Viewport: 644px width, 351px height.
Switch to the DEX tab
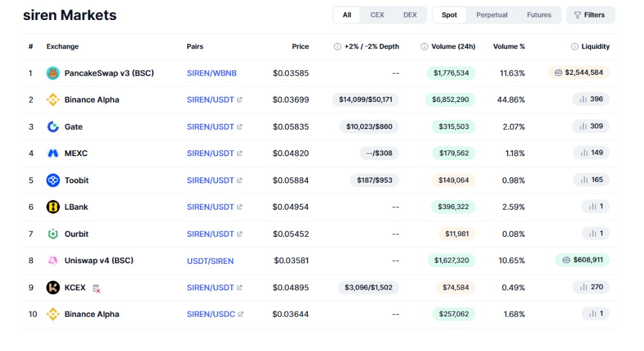click(x=410, y=15)
